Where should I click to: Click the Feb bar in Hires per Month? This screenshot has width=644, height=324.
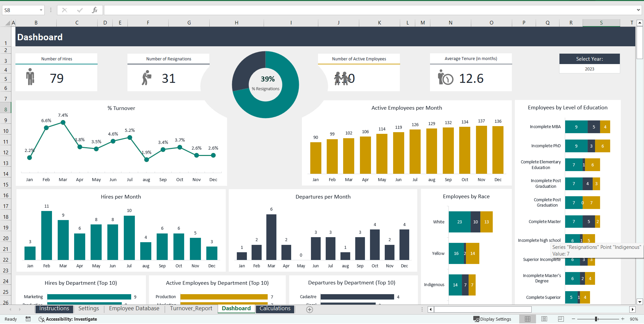point(47,235)
